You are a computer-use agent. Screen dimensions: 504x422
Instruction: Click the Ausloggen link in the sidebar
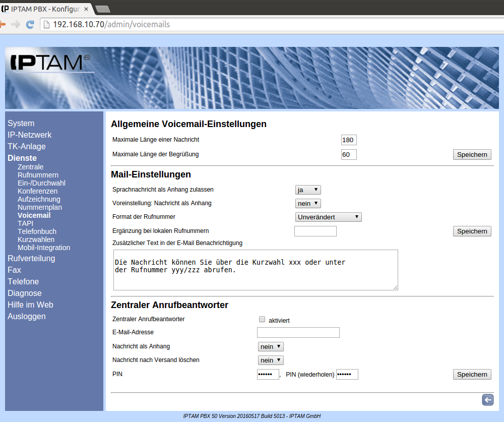27,316
